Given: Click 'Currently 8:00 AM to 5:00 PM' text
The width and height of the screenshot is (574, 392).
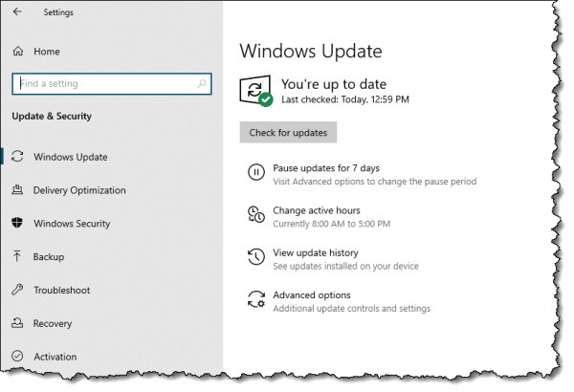Looking at the screenshot, I should pos(332,224).
